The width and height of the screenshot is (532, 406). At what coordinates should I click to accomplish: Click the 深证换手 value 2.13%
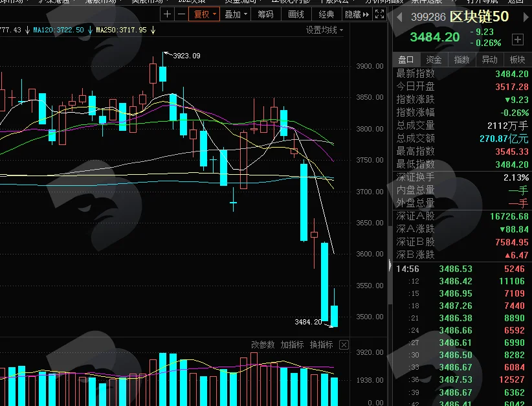(x=516, y=177)
